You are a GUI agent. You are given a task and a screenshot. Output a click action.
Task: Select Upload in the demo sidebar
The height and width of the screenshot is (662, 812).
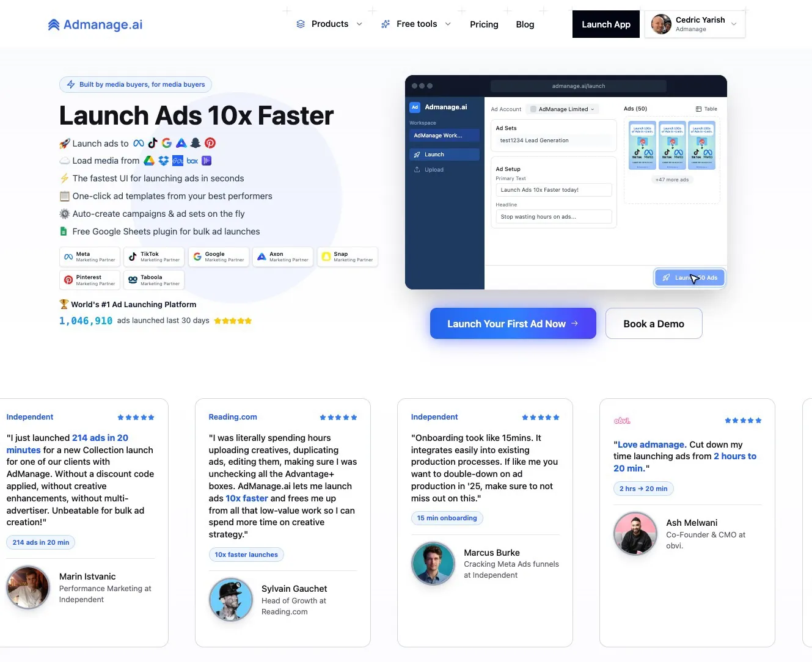pyautogui.click(x=444, y=170)
